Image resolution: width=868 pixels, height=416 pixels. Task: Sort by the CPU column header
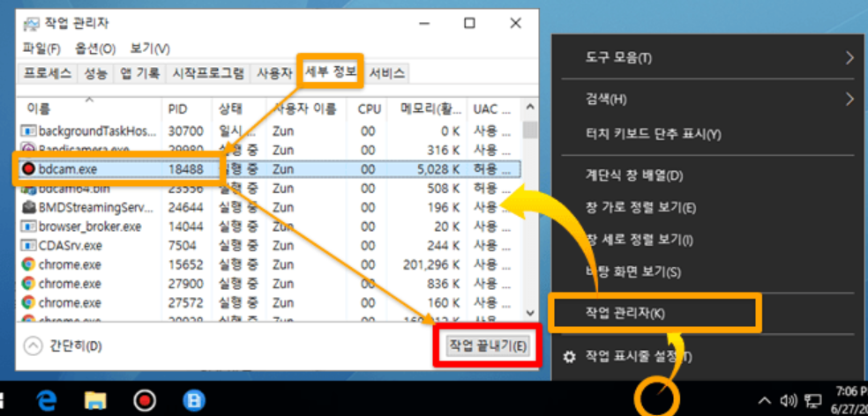[366, 109]
